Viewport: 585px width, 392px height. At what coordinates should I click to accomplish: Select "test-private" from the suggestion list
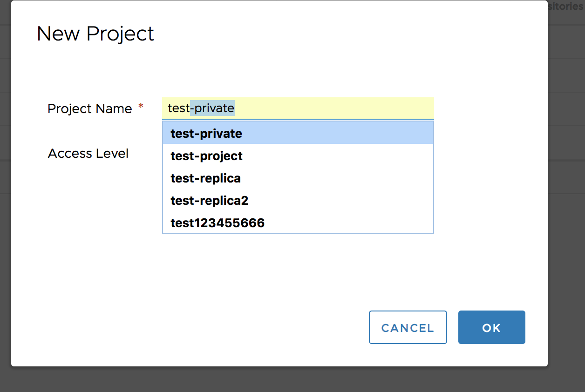206,134
